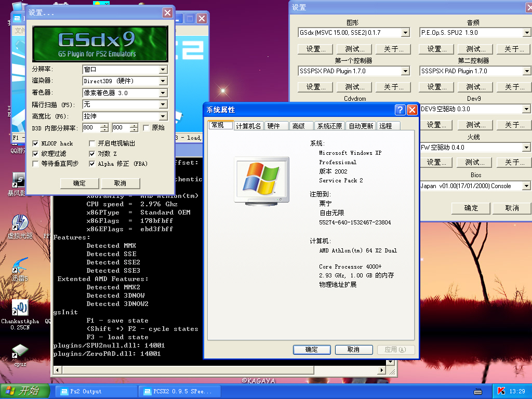Disable 纹理过滤 texture filtering

(35, 154)
